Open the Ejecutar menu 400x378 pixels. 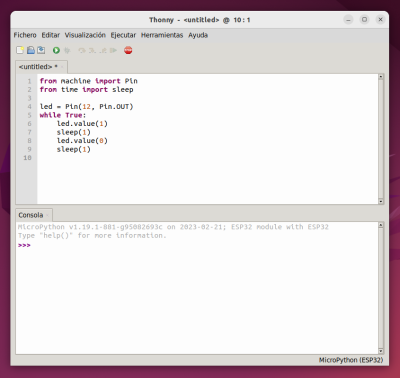coord(123,35)
